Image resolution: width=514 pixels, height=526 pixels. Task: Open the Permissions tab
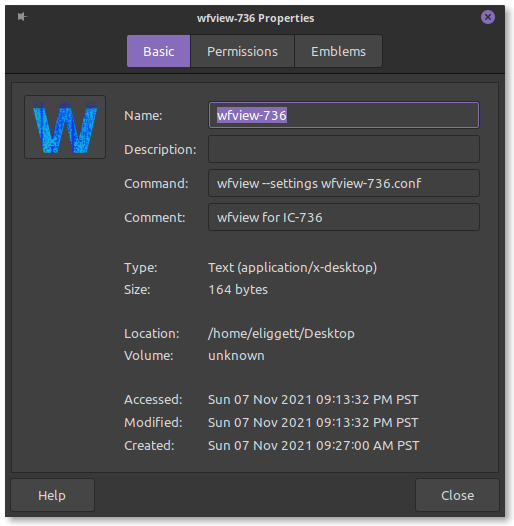[242, 51]
